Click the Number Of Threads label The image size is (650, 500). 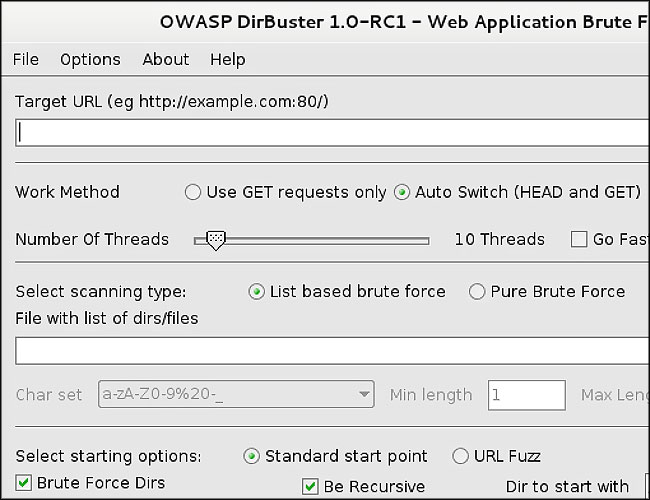(x=92, y=239)
